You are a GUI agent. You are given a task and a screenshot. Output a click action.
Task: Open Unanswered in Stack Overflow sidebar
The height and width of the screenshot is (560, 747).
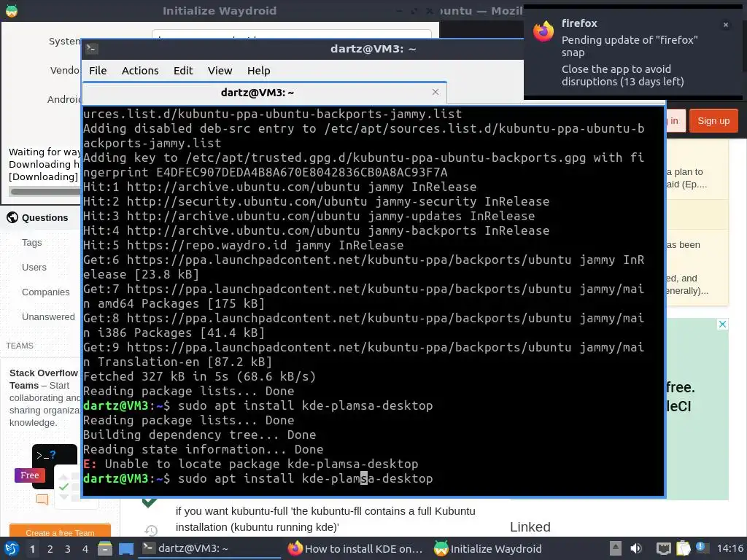pyautogui.click(x=48, y=316)
